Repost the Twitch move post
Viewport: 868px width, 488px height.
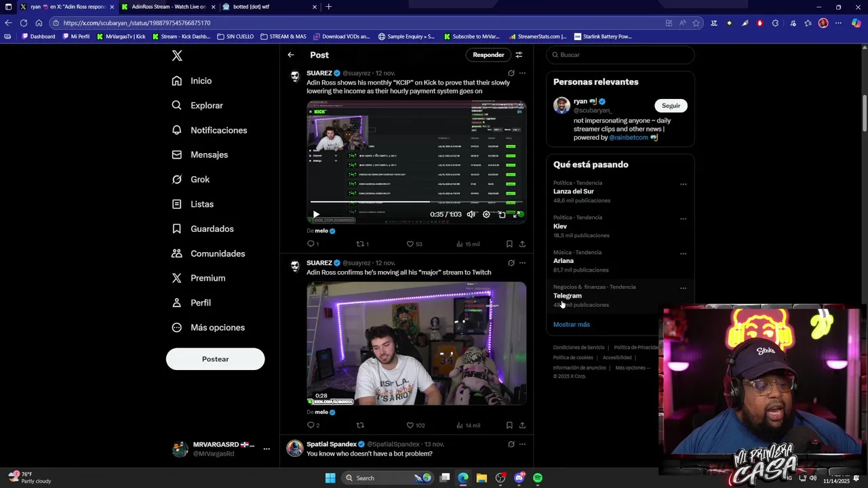360,426
